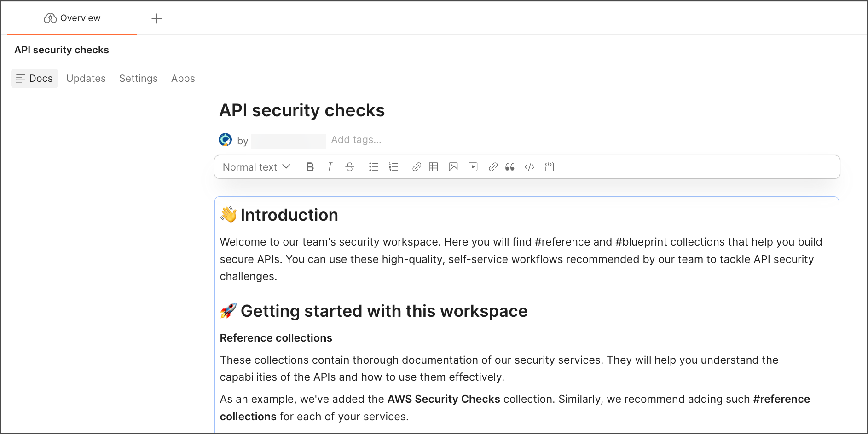Add a block quote
The width and height of the screenshot is (868, 434).
tap(509, 167)
